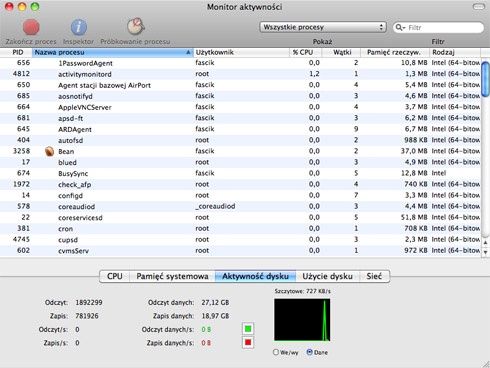
Task: Select the cvmsServ process
Action: click(240, 251)
